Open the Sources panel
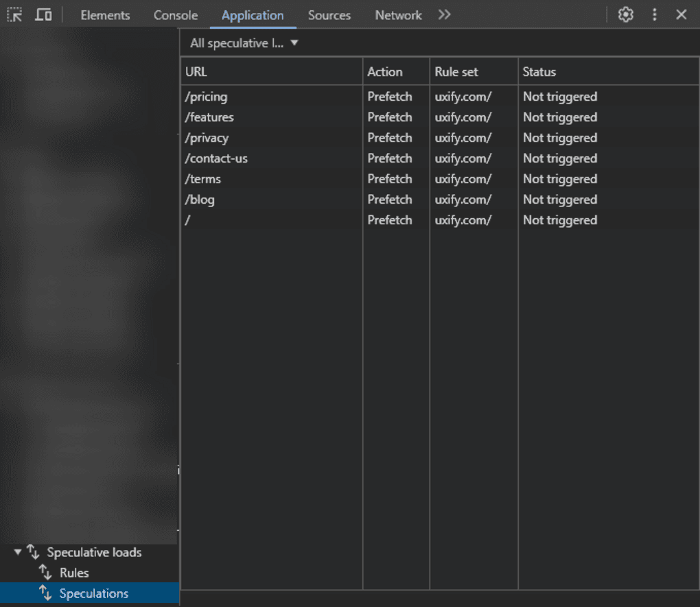The height and width of the screenshot is (607, 700). [329, 14]
